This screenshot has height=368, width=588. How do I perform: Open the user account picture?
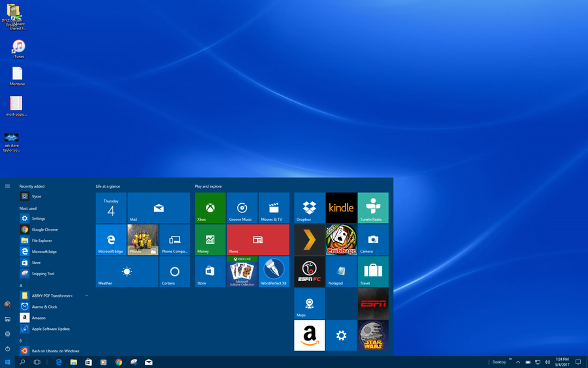7,304
